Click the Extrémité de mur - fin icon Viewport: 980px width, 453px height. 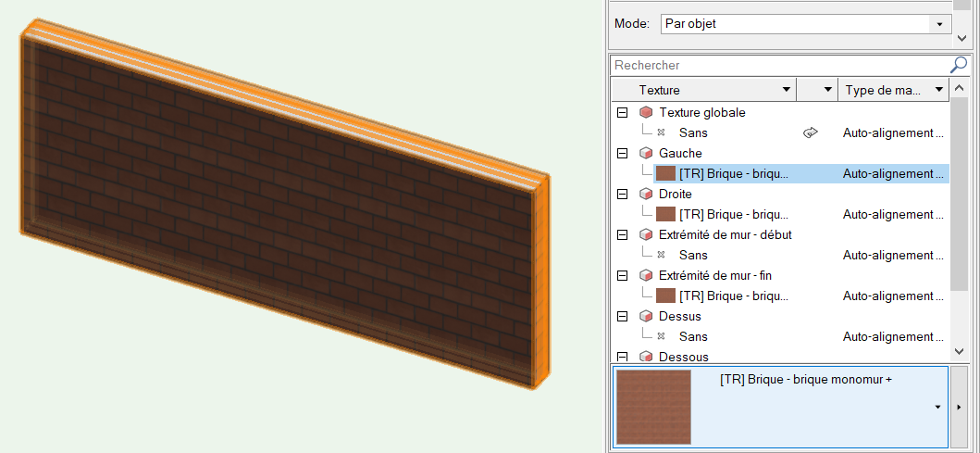[645, 275]
